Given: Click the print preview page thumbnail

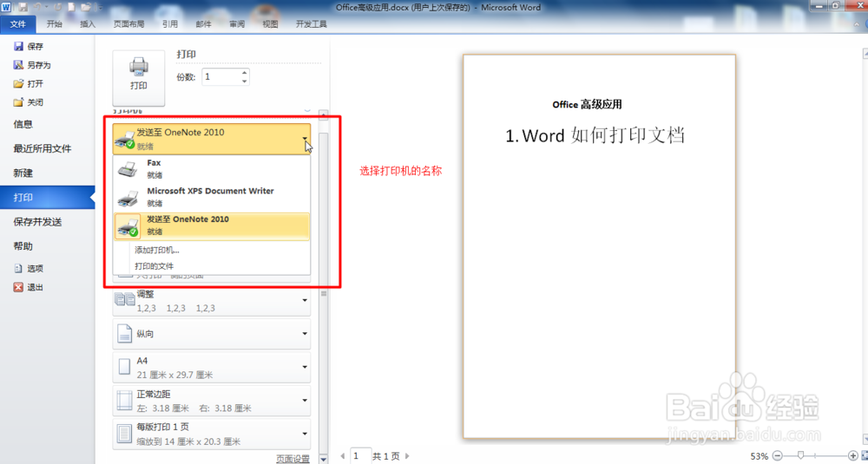Looking at the screenshot, I should point(600,246).
